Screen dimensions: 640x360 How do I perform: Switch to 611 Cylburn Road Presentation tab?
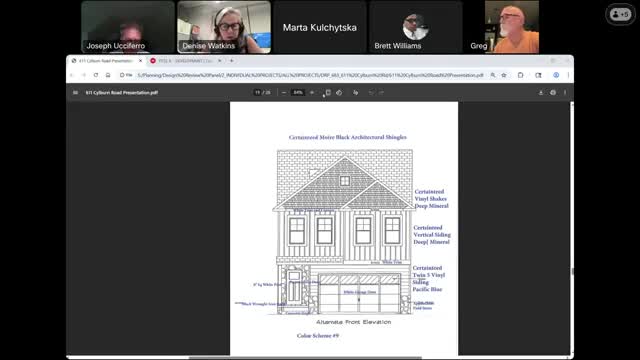pyautogui.click(x=106, y=61)
